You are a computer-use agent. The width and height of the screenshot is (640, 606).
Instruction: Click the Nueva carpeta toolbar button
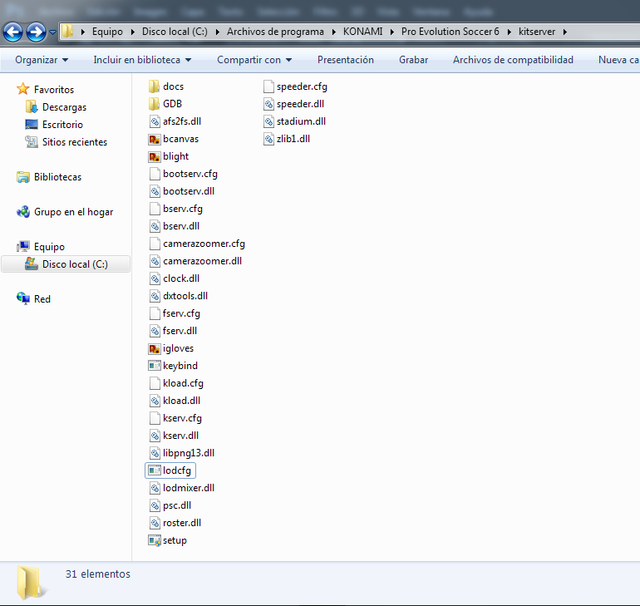618,60
